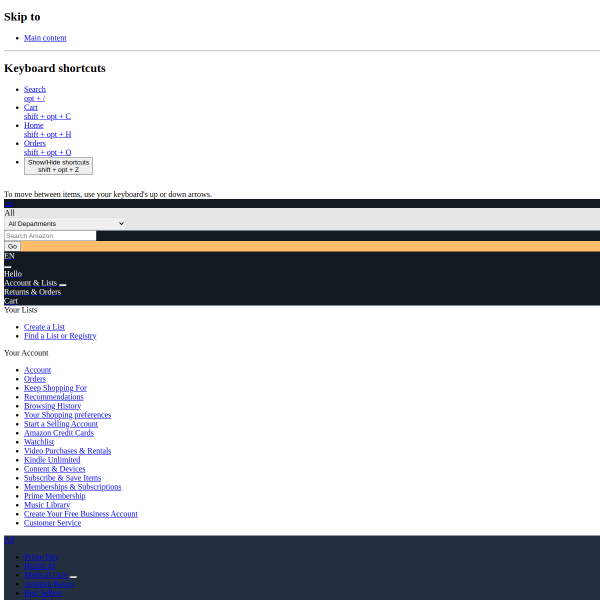Click the Show/Hide shortcuts button
The image size is (600, 600).
coord(58,166)
